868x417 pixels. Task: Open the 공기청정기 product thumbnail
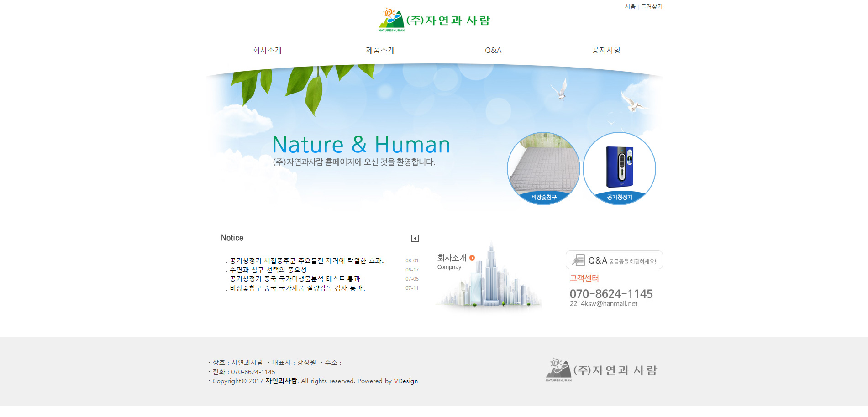[x=619, y=168]
